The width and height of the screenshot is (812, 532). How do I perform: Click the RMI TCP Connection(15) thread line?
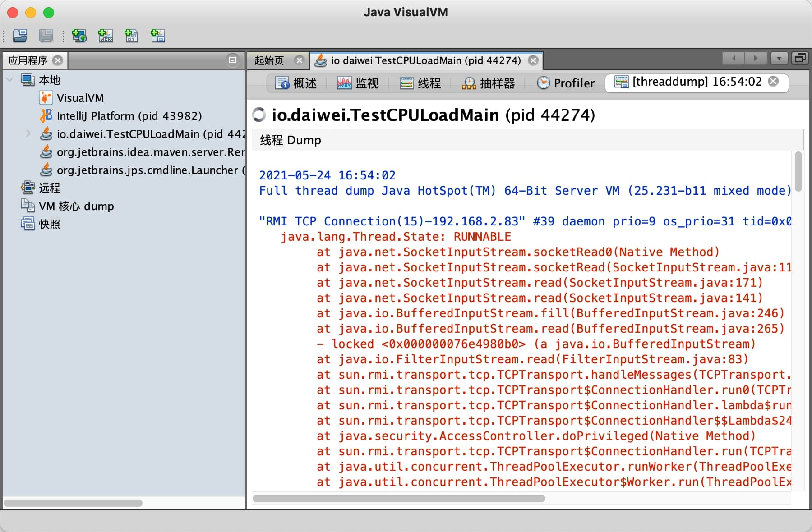pyautogui.click(x=525, y=221)
